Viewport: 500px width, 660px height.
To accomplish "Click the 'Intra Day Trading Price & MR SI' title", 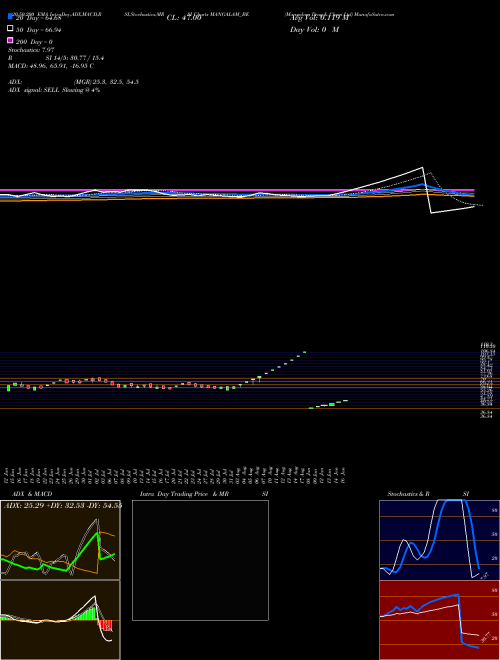I will (204, 494).
